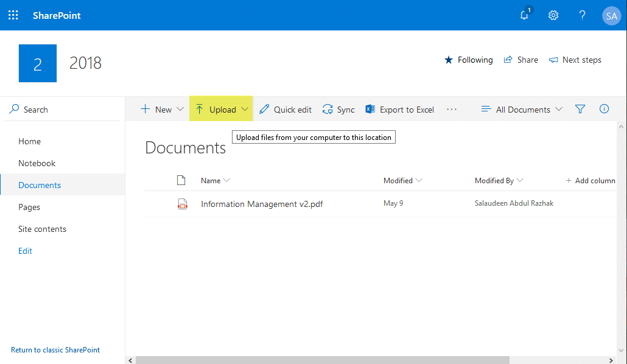Open SharePoint settings gear

coord(553,15)
